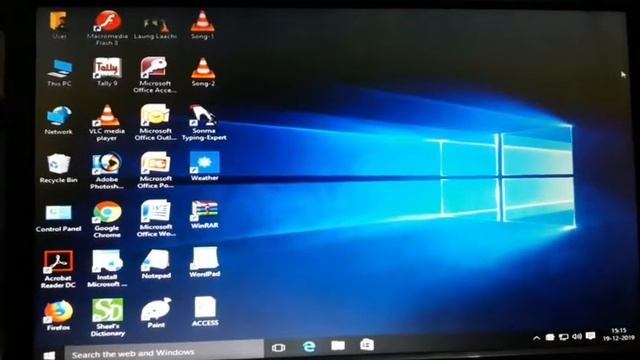Select the Laung Laachi media file
The image size is (640, 360).
155,28
